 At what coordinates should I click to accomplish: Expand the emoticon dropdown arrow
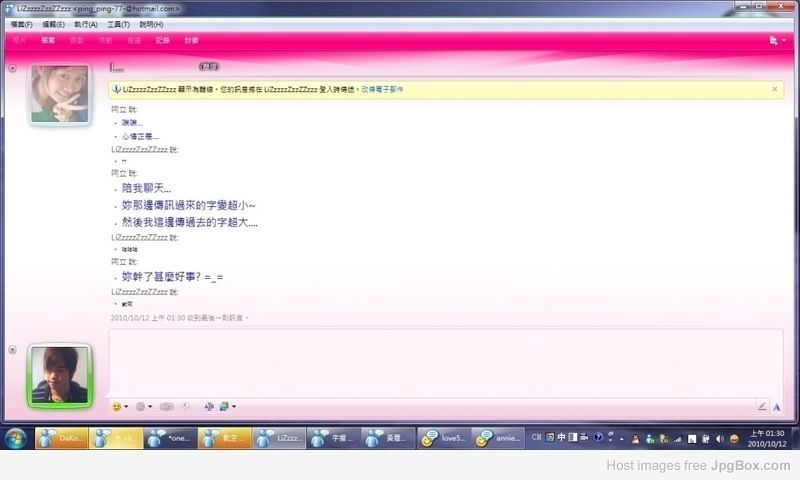[126, 407]
